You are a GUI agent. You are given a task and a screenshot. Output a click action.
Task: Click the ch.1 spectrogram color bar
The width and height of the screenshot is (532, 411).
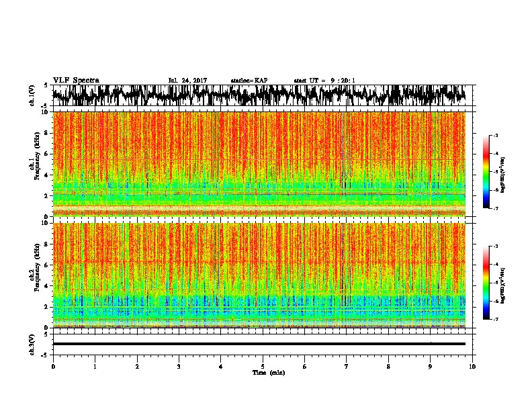(x=486, y=172)
